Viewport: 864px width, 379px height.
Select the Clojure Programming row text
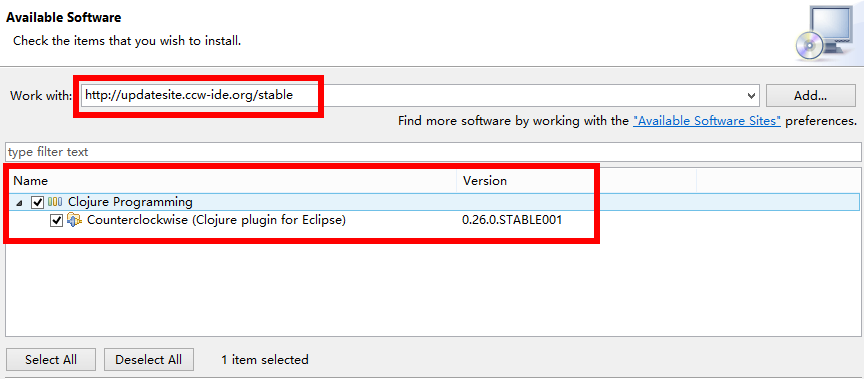pyautogui.click(x=130, y=202)
